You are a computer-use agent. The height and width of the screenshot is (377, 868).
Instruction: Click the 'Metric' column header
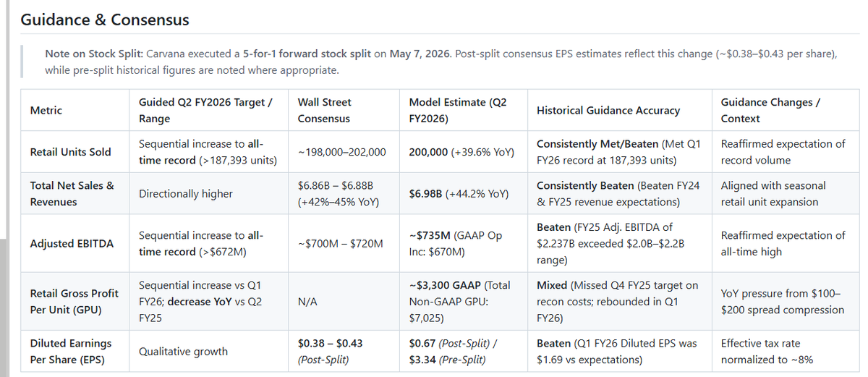pyautogui.click(x=46, y=110)
